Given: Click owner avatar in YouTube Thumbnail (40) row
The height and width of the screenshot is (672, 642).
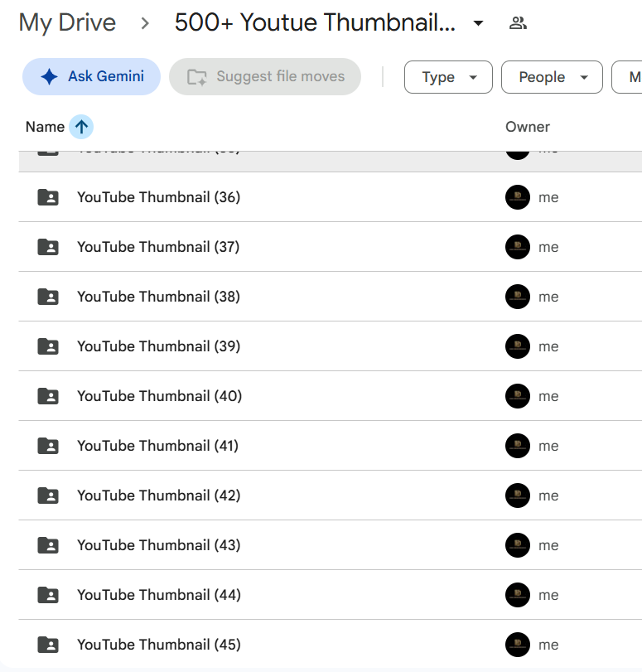Looking at the screenshot, I should click(x=518, y=396).
